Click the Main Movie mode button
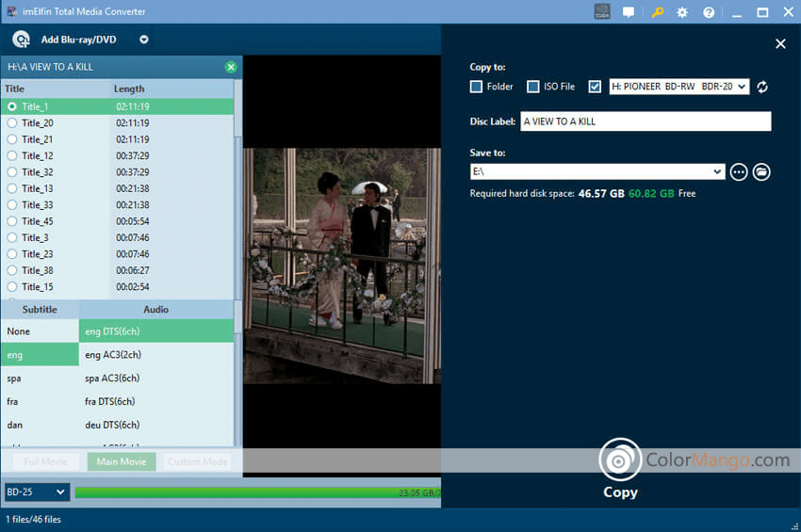This screenshot has width=801, height=532. (121, 461)
